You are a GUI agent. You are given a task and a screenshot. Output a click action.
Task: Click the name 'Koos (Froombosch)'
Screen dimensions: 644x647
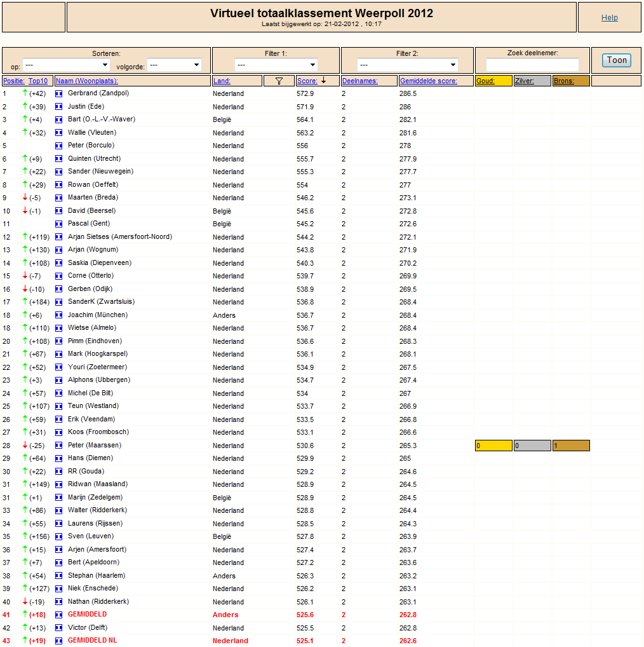pyautogui.click(x=98, y=432)
